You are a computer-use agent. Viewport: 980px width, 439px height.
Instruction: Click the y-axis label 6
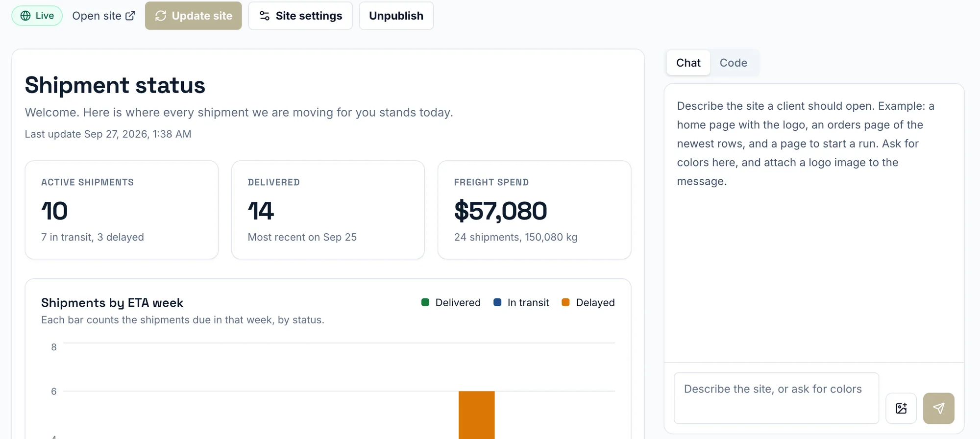click(54, 391)
